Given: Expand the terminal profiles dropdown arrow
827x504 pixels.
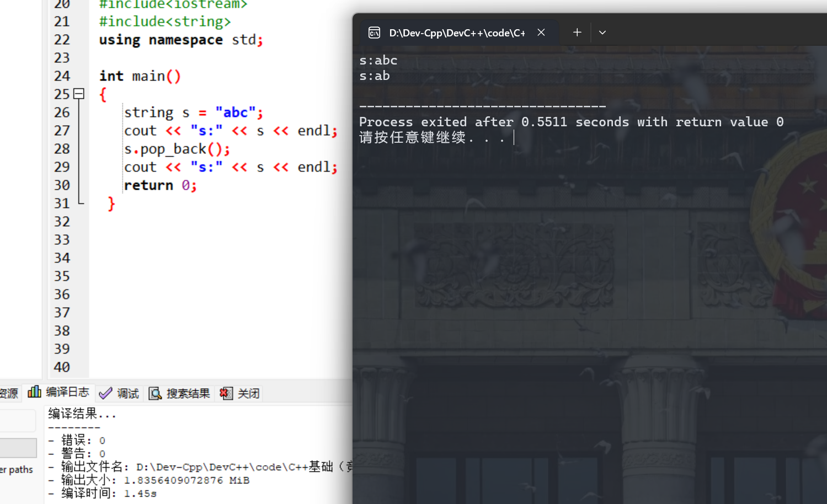Looking at the screenshot, I should pos(602,33).
